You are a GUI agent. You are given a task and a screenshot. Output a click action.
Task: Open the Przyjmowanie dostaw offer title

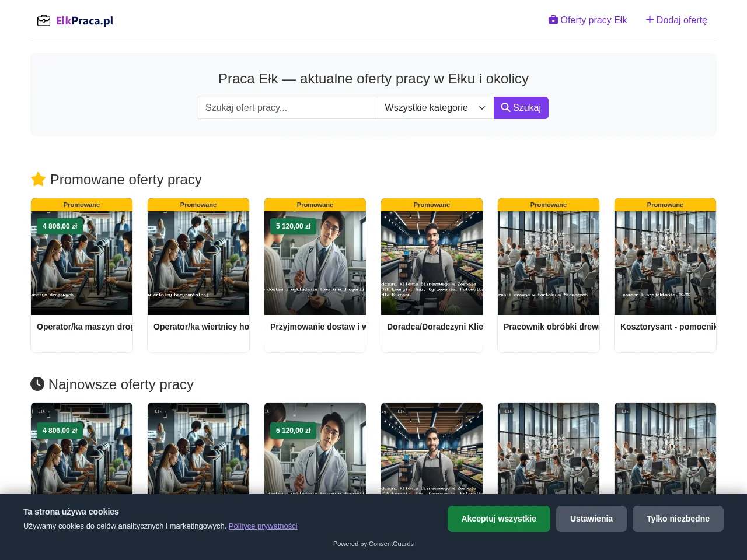[318, 327]
